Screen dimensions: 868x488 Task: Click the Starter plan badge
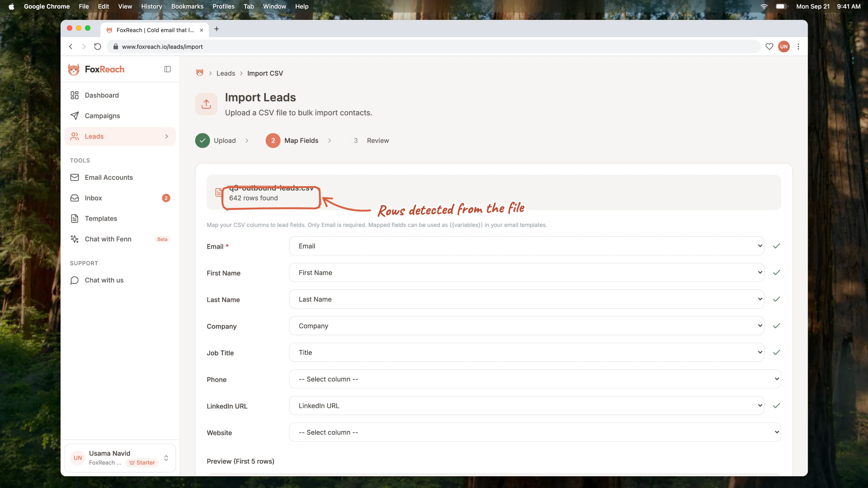click(x=142, y=462)
